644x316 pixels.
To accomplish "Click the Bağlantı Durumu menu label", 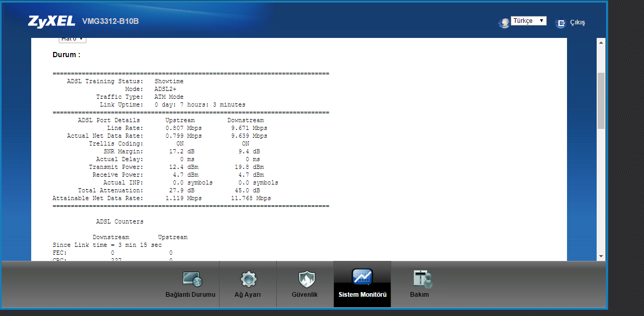I will point(190,295).
